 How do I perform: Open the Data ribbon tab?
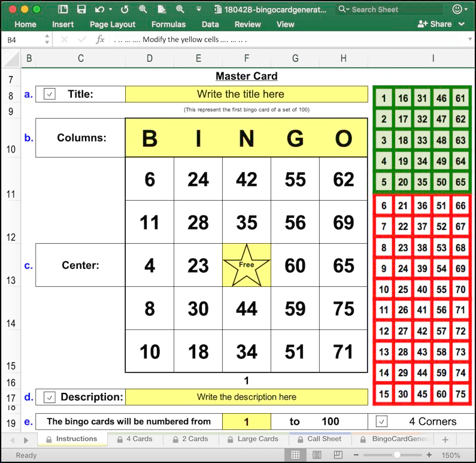tap(210, 25)
